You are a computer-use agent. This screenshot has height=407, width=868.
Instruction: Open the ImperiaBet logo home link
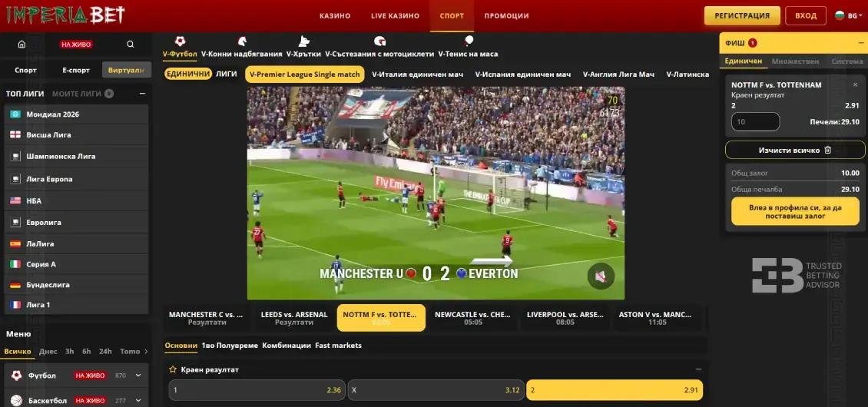pos(65,15)
